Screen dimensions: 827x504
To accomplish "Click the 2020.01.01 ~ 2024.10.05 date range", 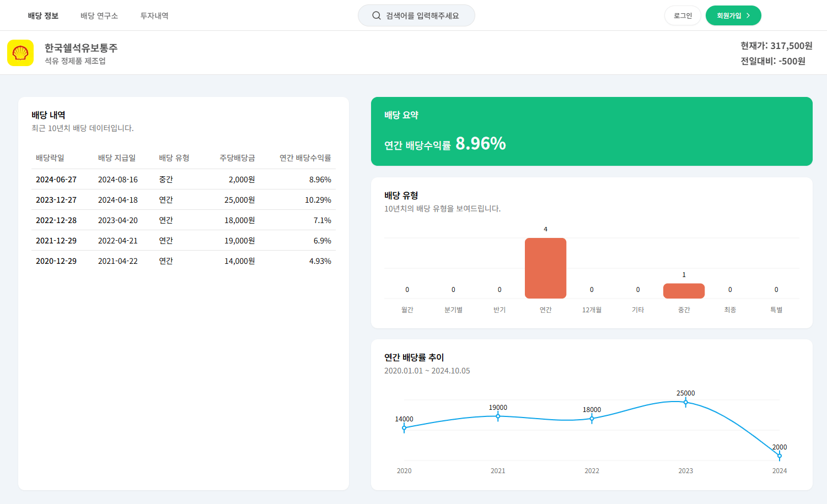I will (427, 371).
